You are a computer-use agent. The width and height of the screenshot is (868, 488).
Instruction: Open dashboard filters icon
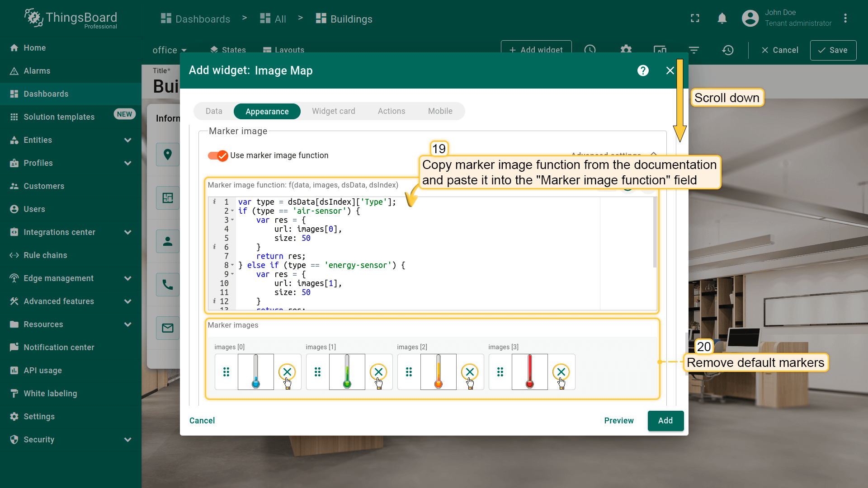tap(693, 50)
